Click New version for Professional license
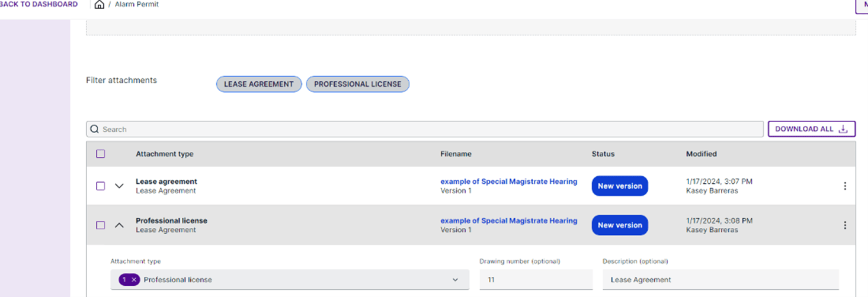This screenshot has height=297, width=868. tap(620, 225)
